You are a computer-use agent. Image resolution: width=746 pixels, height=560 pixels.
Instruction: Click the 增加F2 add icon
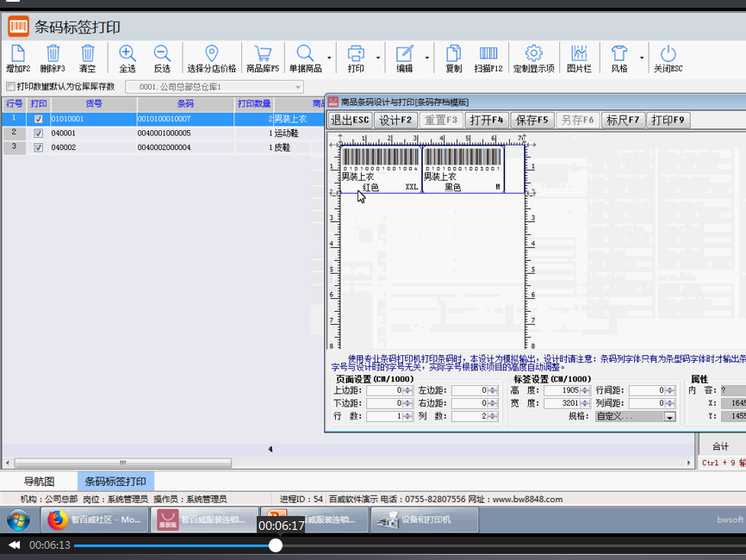point(17,54)
